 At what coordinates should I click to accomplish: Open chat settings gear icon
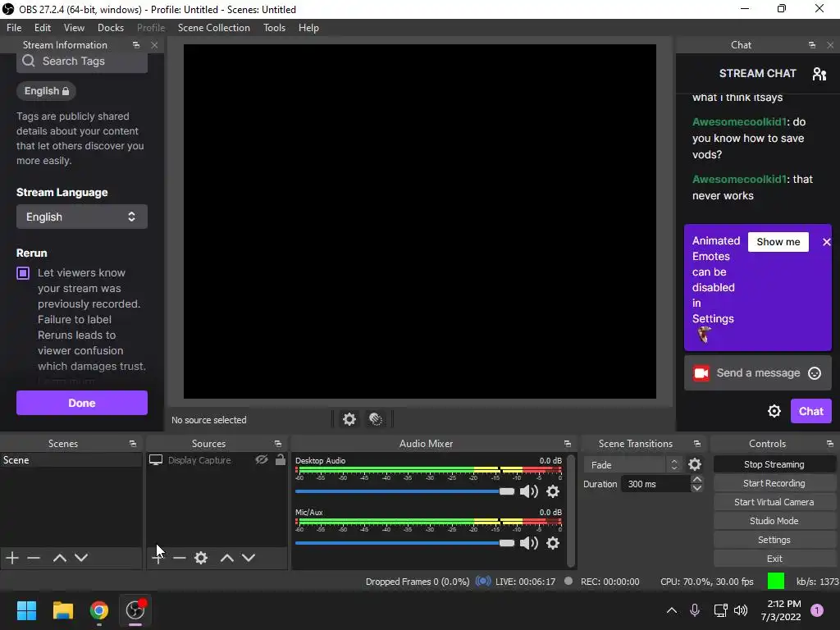[x=774, y=411]
